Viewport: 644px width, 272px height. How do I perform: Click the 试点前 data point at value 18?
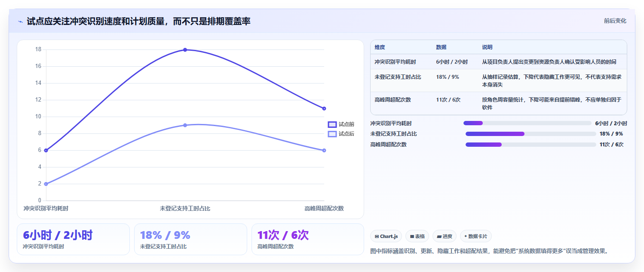pyautogui.click(x=185, y=50)
